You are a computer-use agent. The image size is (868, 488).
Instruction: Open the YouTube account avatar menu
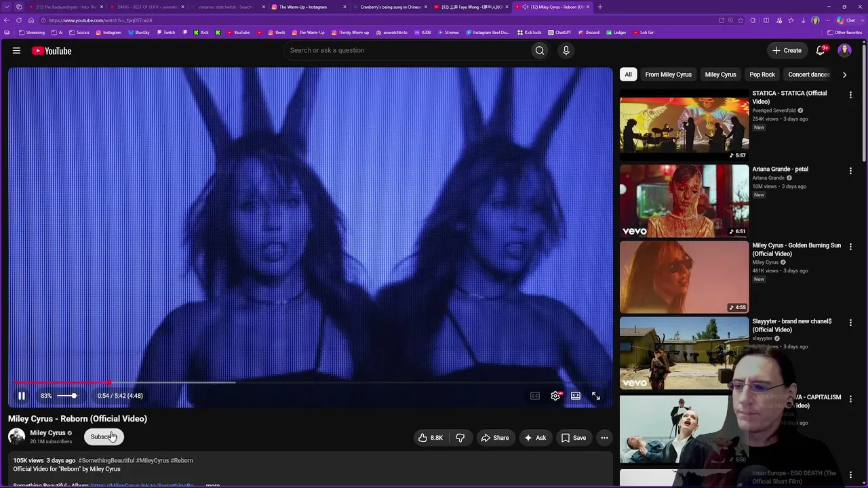pyautogui.click(x=845, y=50)
